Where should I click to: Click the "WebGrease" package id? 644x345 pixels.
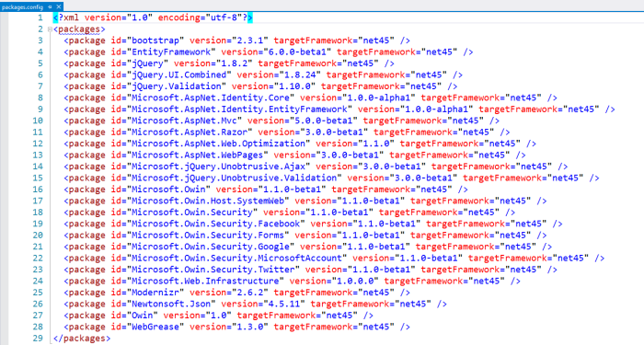155,327
